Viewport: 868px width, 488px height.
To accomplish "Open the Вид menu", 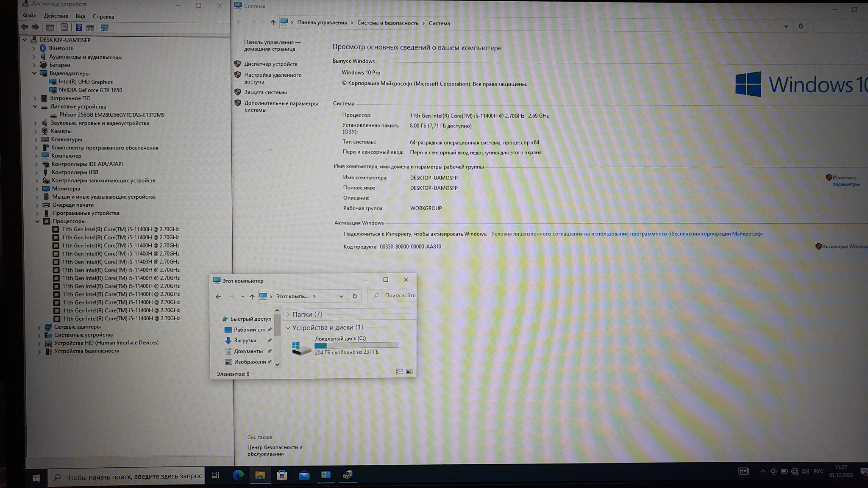I will (x=80, y=16).
